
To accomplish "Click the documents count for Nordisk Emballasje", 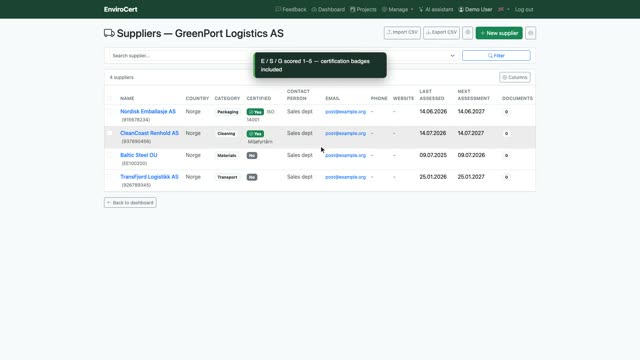I will pyautogui.click(x=506, y=112).
